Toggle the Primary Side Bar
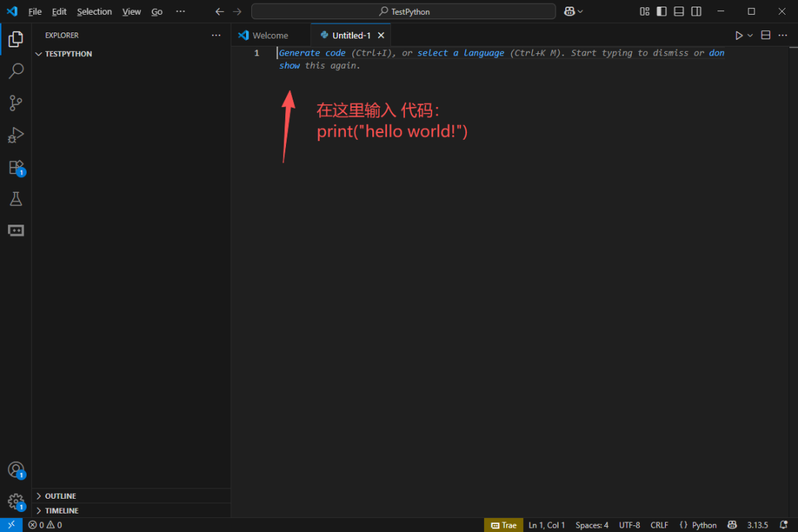 click(661, 11)
